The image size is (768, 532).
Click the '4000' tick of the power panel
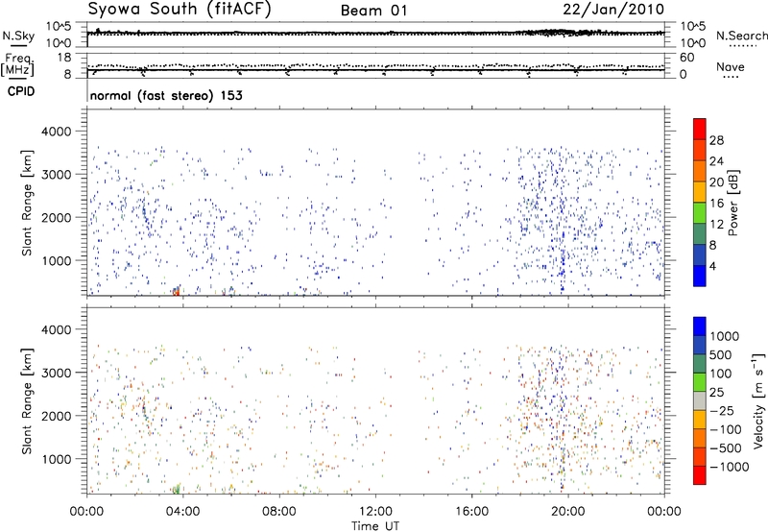(x=56, y=132)
